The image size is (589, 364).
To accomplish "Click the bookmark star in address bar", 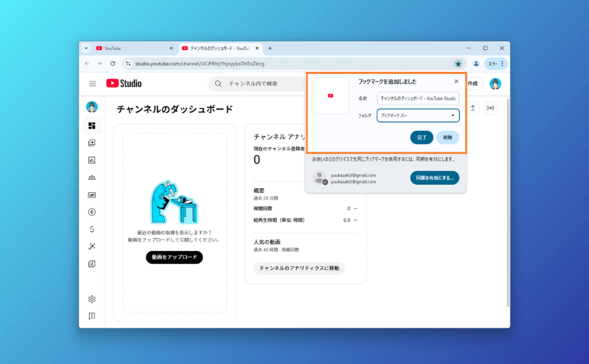I will point(458,64).
